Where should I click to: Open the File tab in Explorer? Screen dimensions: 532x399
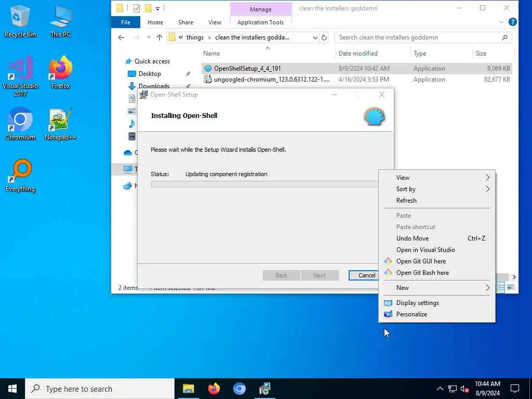[126, 22]
